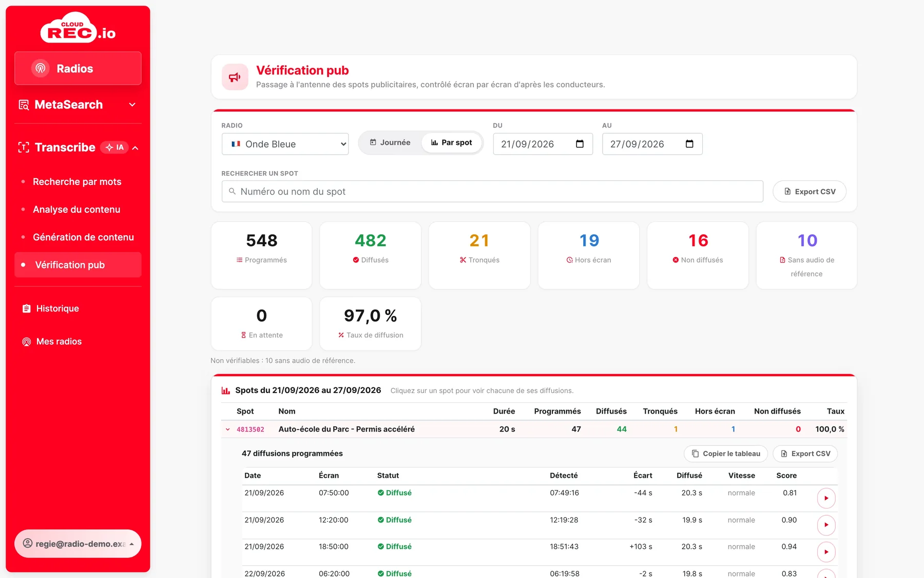Play the 07:50:00 diffusion audio
This screenshot has height=578, width=924.
(826, 498)
